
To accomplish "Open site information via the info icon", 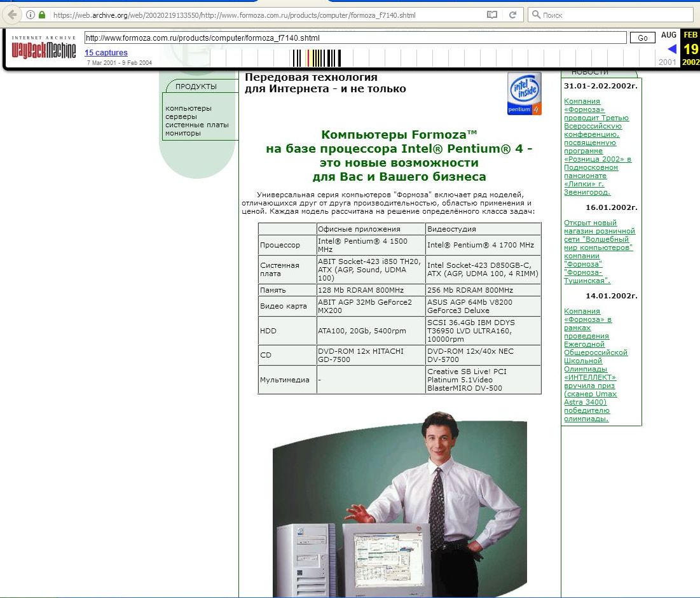I will click(x=31, y=15).
